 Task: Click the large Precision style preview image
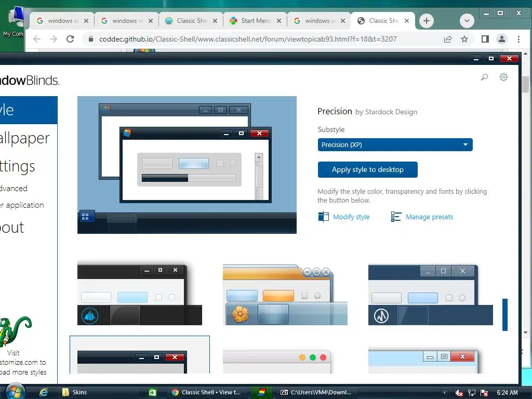point(187,165)
